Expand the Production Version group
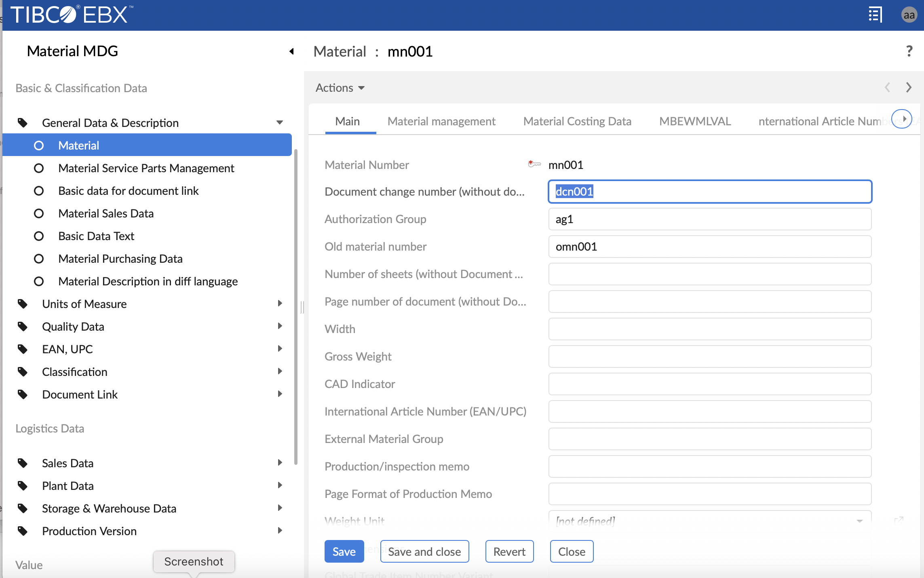 [280, 530]
